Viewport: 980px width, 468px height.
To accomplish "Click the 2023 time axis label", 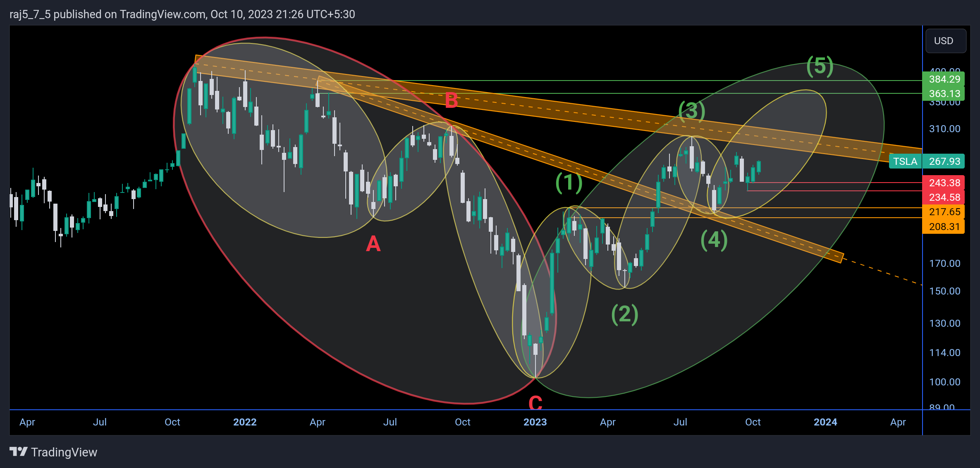I will point(535,422).
